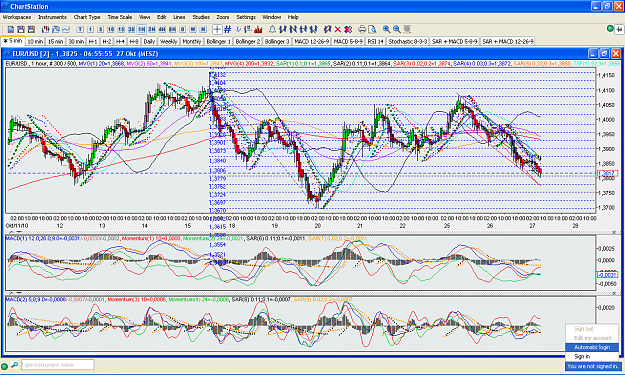Switch to the Weekly tab
The width and height of the screenshot is (625, 375).
pyautogui.click(x=169, y=41)
